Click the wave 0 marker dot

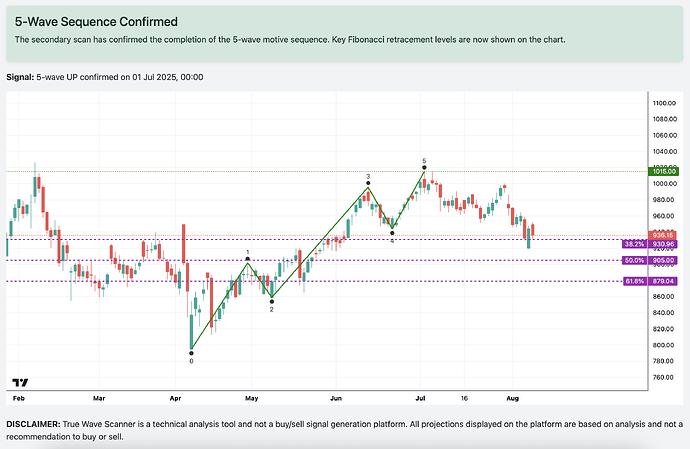point(191,351)
